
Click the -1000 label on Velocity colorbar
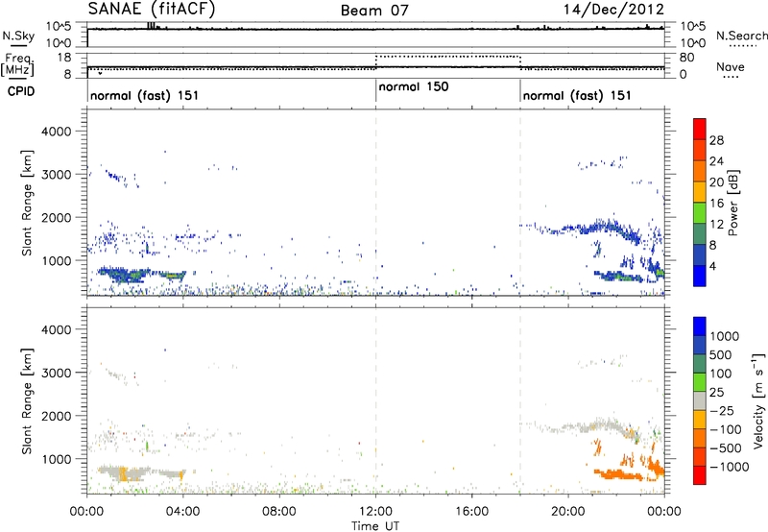pos(730,467)
